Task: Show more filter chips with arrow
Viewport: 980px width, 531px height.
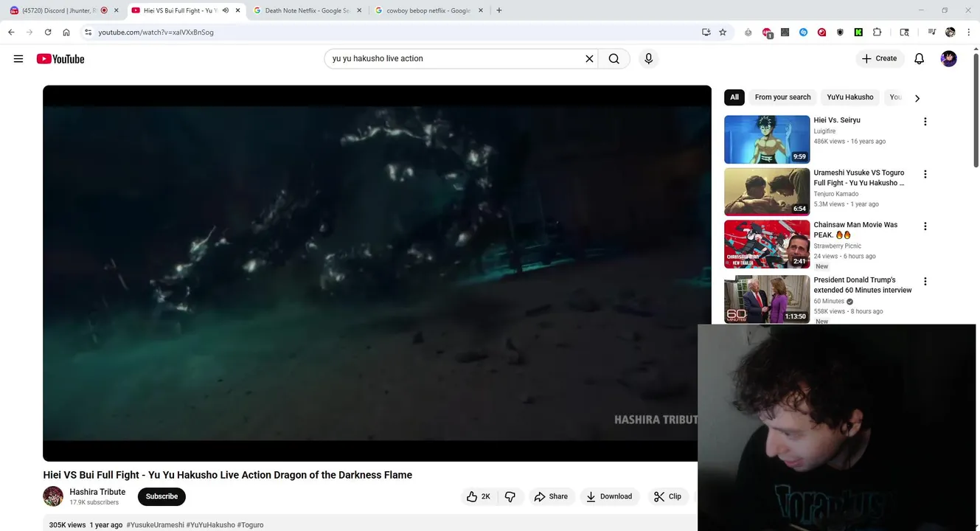Action: click(x=917, y=98)
